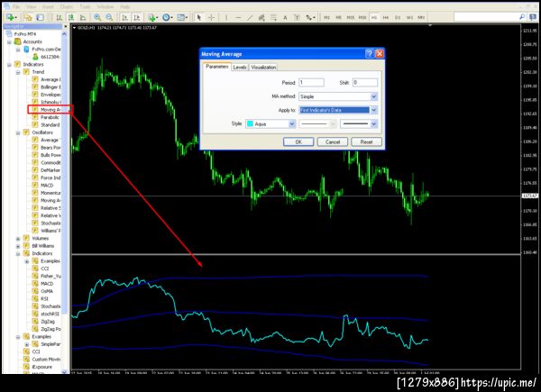Screen dimensions: 541x392
Task: Select the vertical line drawing tool
Action: [x=226, y=17]
